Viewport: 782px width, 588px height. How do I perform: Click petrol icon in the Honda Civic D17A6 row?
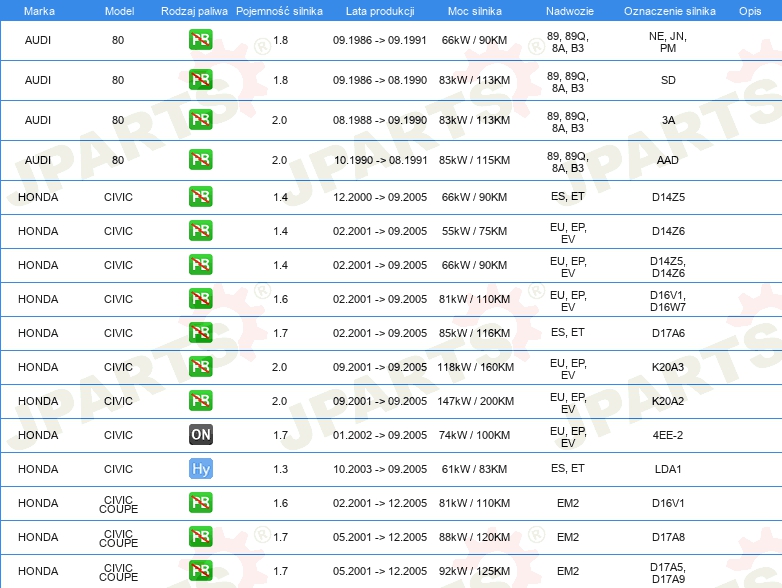(201, 333)
